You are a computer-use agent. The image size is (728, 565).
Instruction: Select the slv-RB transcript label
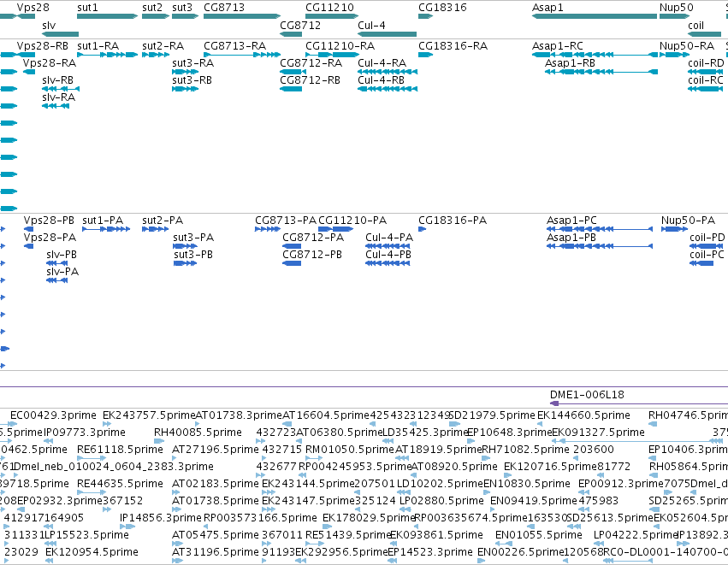[57, 80]
